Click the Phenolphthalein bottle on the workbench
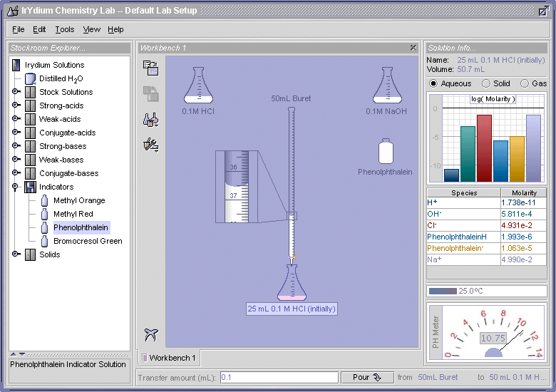The width and height of the screenshot is (556, 392). point(386,151)
